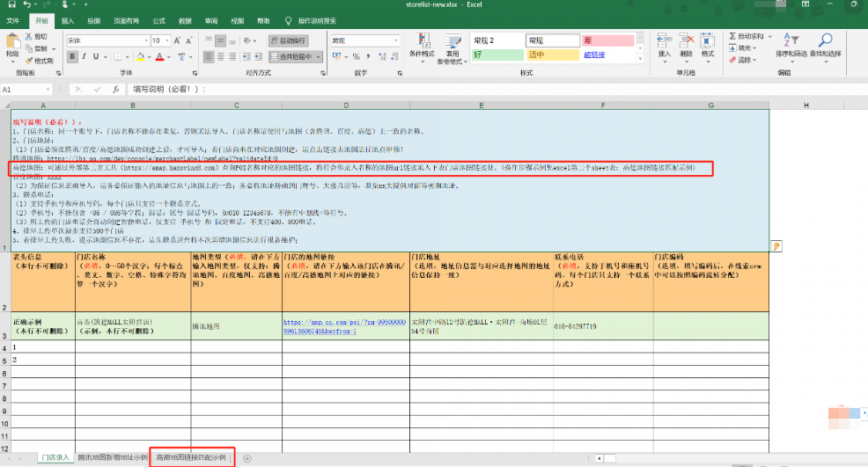Click the Delete cells (删除) icon
This screenshot has width=868, height=467.
687,41
